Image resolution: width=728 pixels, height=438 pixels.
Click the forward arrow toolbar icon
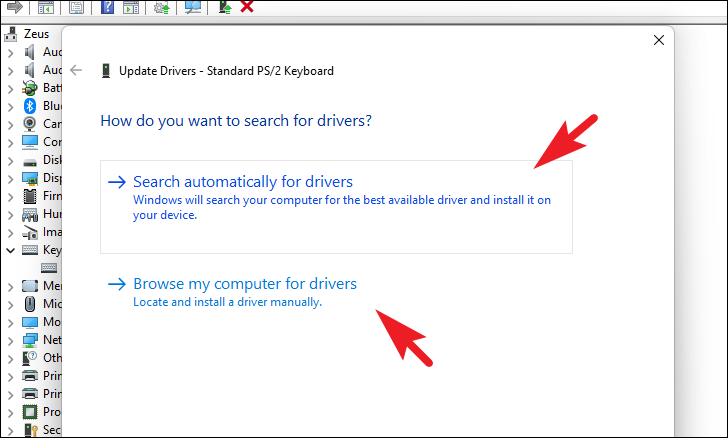(14, 7)
